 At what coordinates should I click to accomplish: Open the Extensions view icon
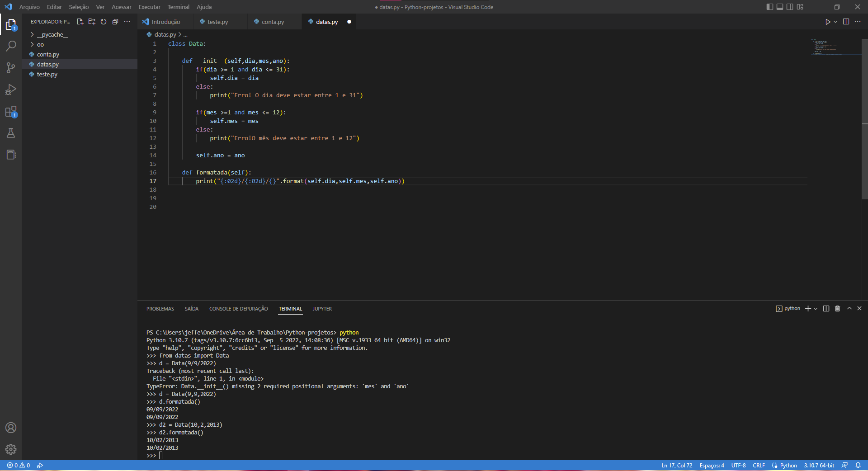coord(11,112)
